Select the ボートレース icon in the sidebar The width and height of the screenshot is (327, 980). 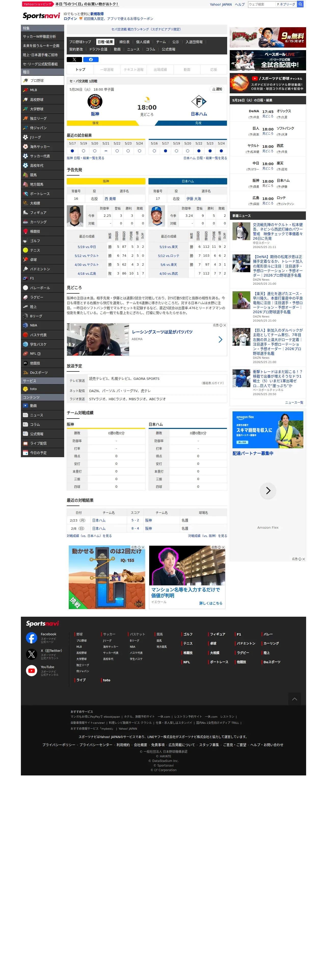coord(25,194)
